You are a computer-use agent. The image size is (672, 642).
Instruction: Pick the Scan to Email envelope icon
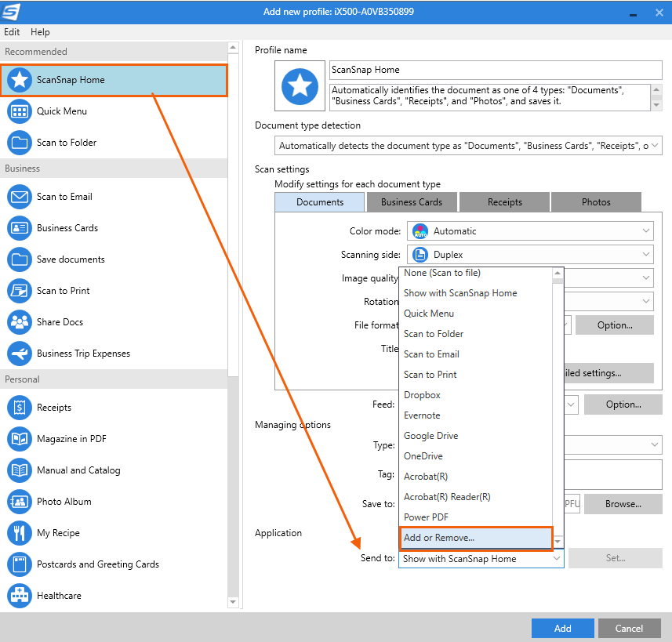[20, 197]
